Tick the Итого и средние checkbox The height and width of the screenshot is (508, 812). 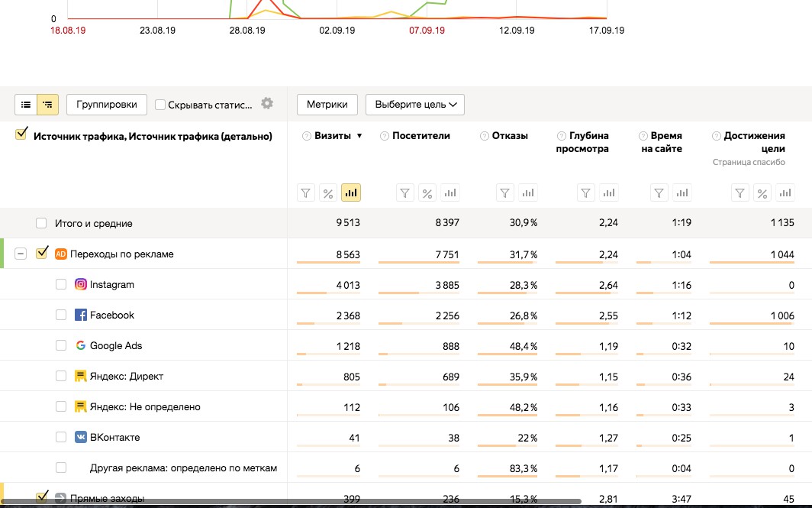(x=41, y=223)
